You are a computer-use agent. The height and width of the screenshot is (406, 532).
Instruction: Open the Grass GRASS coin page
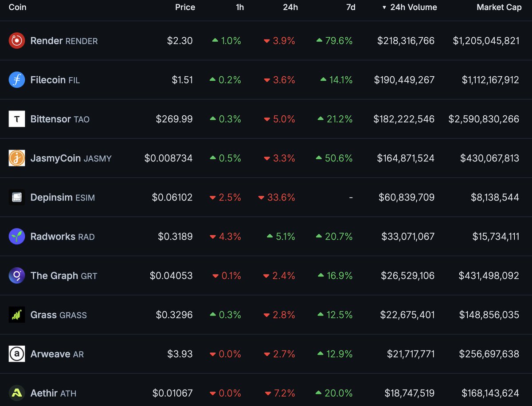[59, 315]
